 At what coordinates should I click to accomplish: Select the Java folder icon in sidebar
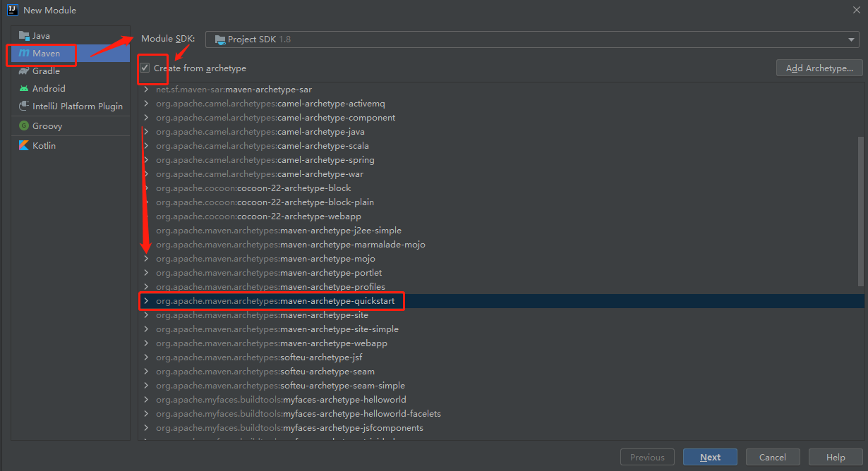[24, 35]
